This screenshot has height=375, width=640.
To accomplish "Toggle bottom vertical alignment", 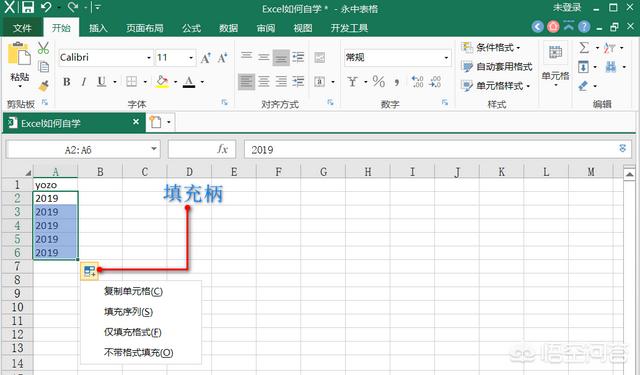I will tap(281, 58).
